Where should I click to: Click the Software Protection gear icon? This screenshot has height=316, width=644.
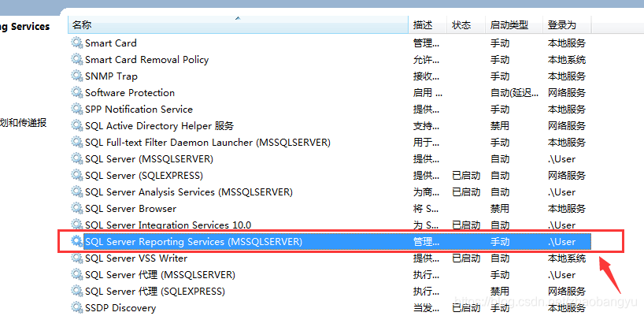(77, 92)
